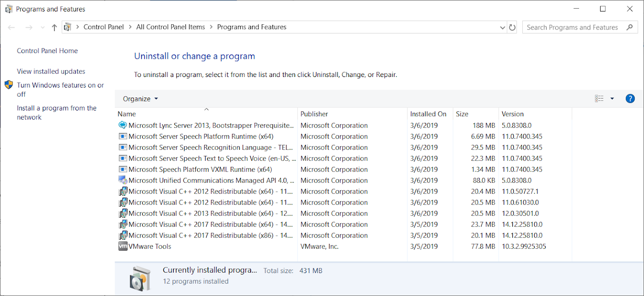644x296 pixels.
Task: Go up one level with the Up arrow
Action: click(54, 27)
